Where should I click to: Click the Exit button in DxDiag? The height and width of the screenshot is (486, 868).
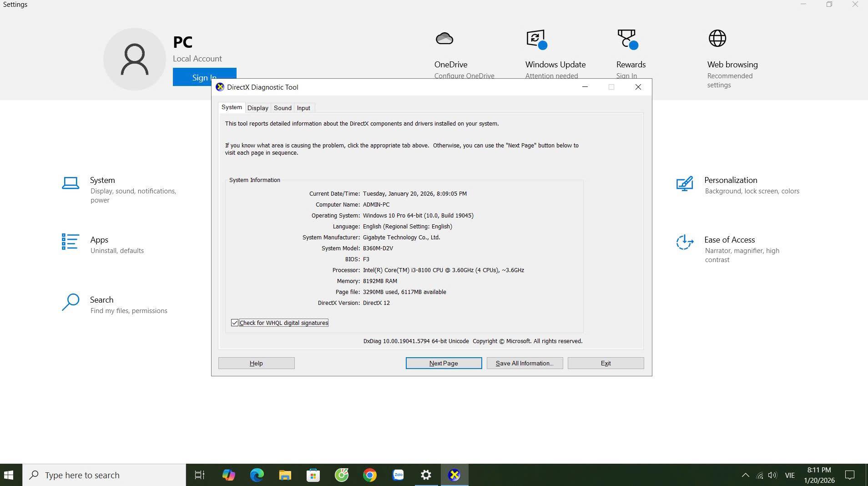tap(606, 363)
